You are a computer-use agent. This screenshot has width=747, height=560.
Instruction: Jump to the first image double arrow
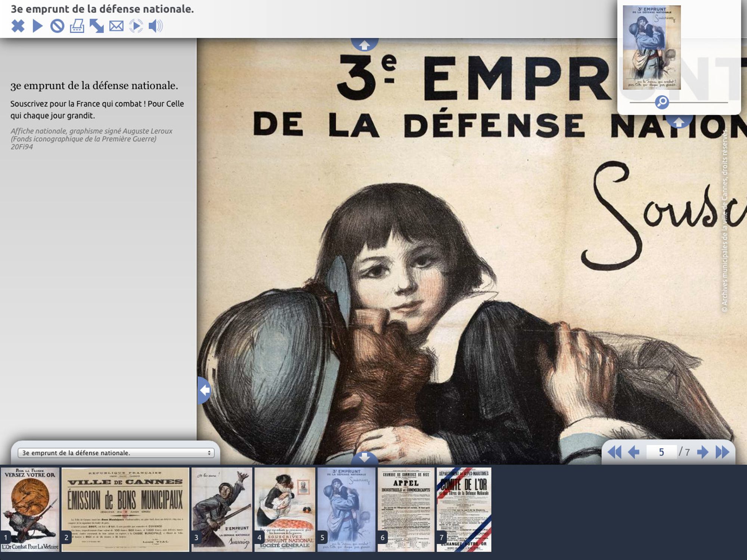pos(614,452)
